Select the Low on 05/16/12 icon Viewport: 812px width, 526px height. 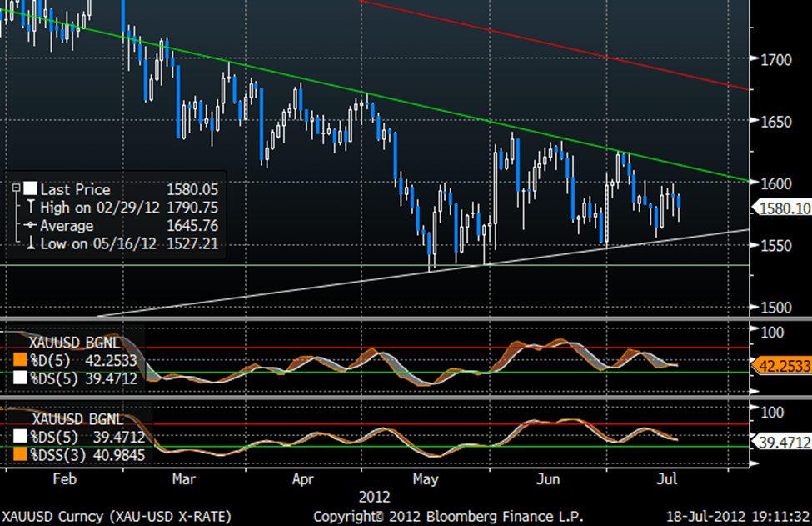click(30, 243)
